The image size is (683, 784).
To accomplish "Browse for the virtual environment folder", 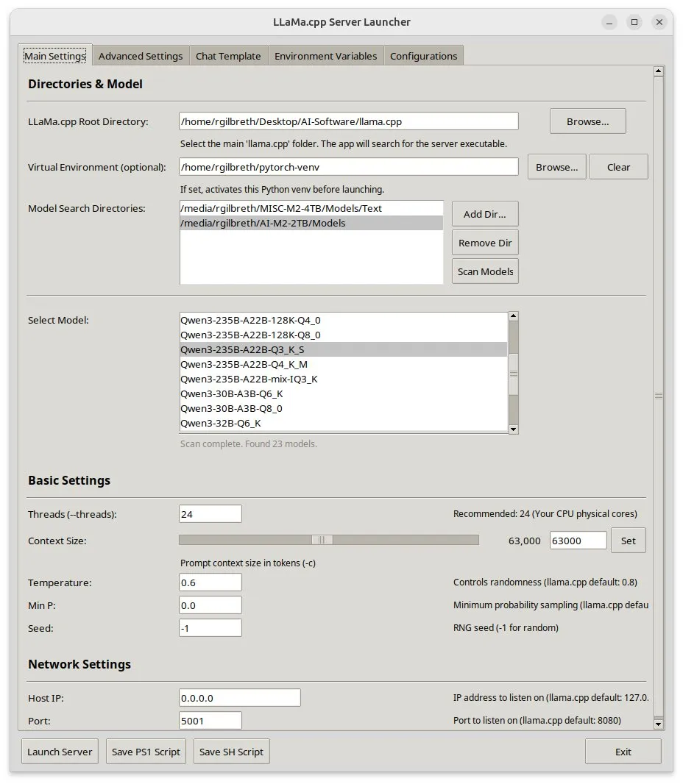I will [x=556, y=167].
